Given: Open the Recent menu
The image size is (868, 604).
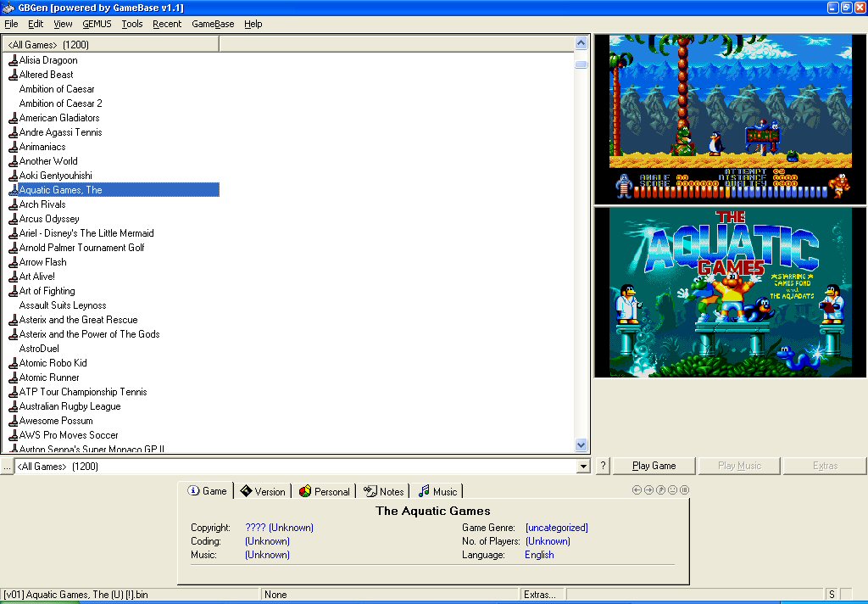Looking at the screenshot, I should click(167, 24).
